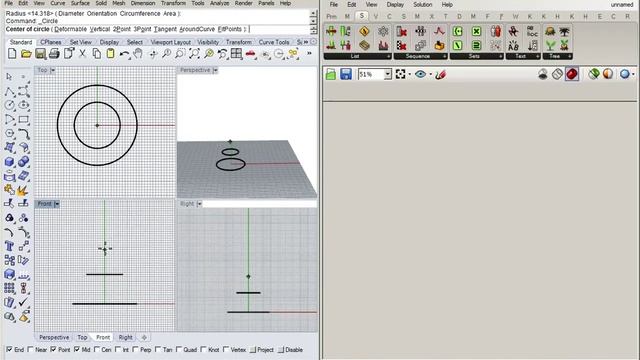The width and height of the screenshot is (640, 360).
Task: Click the AroundCurve command option
Action: [197, 29]
